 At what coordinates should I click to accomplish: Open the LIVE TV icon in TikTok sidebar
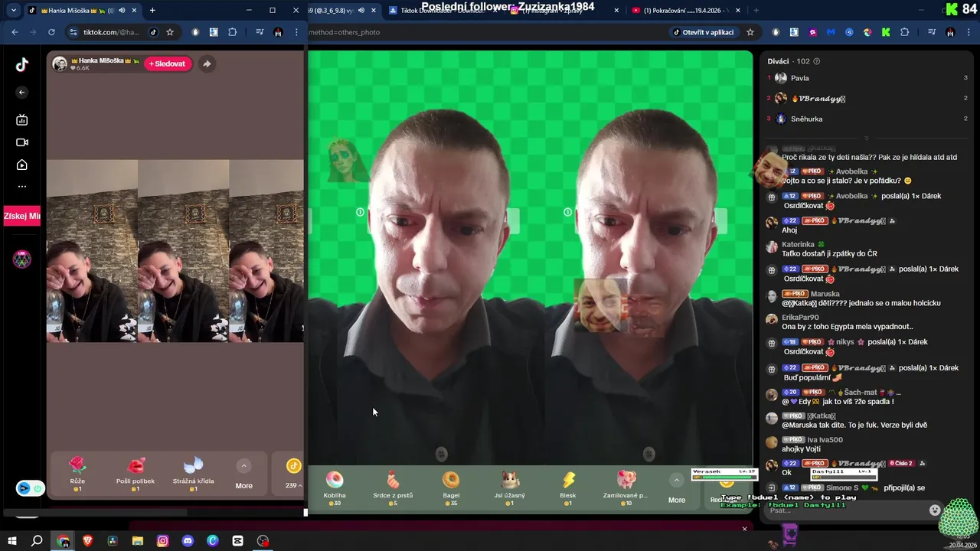tap(22, 120)
